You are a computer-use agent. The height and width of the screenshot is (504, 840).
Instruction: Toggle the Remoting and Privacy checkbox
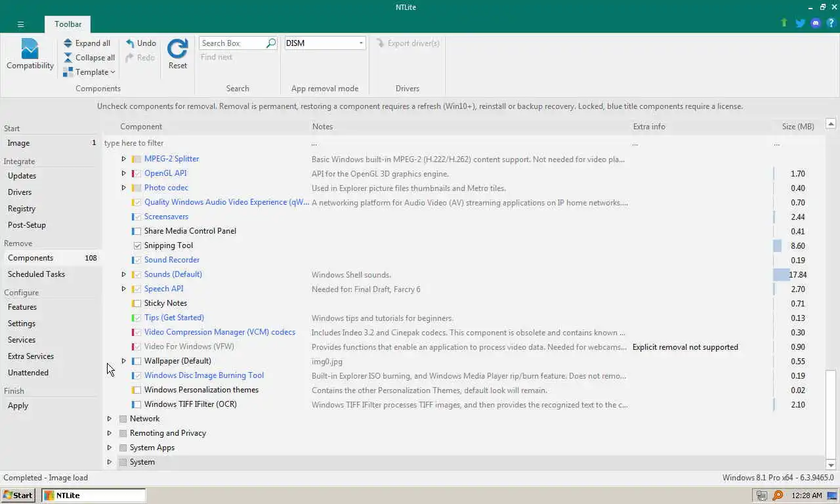pos(123,433)
